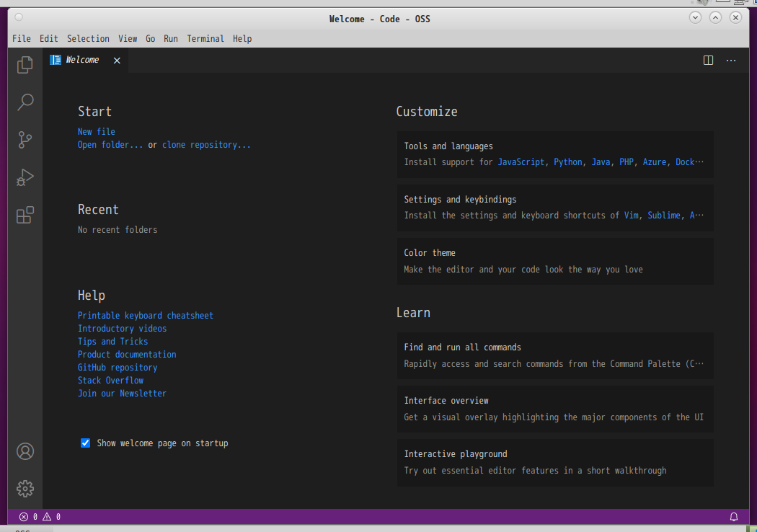Open Introductory videos link
The image size is (757, 532).
coord(122,329)
